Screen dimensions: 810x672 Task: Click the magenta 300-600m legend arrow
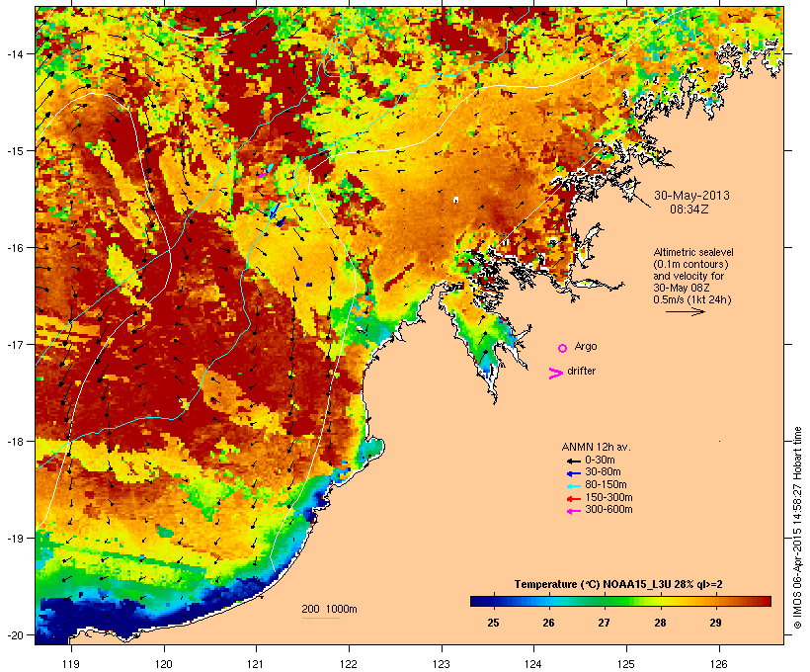[573, 511]
